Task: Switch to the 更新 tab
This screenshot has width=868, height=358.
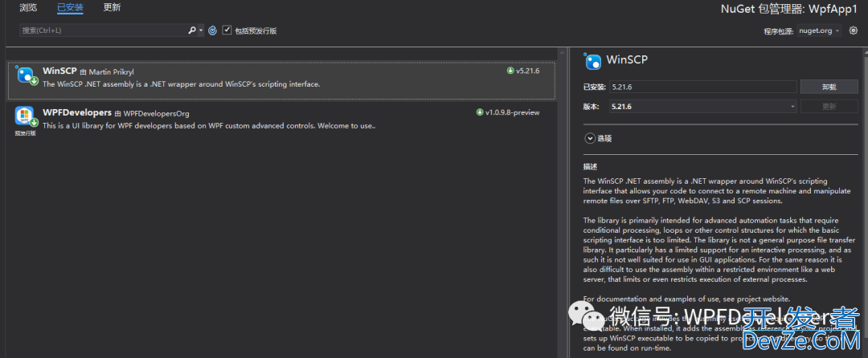Action: [x=112, y=8]
